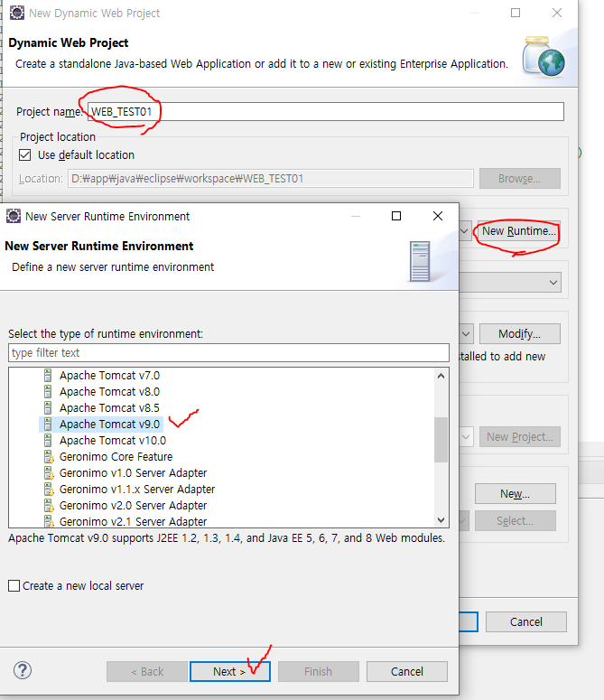Enable Create a new local server checkbox
The width and height of the screenshot is (604, 700).
[14, 585]
